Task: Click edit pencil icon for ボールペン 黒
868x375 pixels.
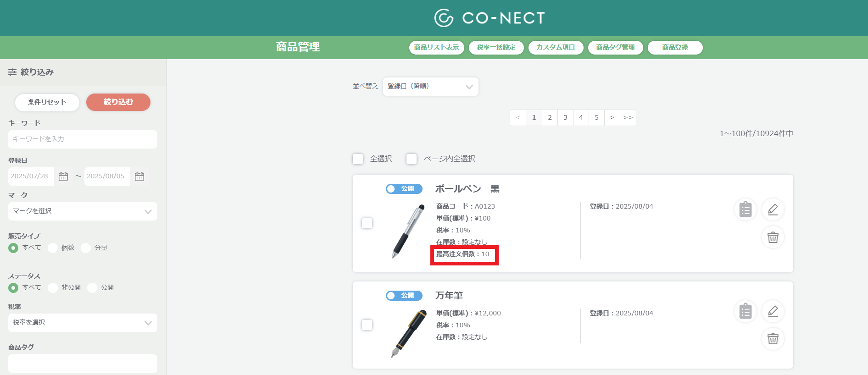Action: click(x=773, y=210)
